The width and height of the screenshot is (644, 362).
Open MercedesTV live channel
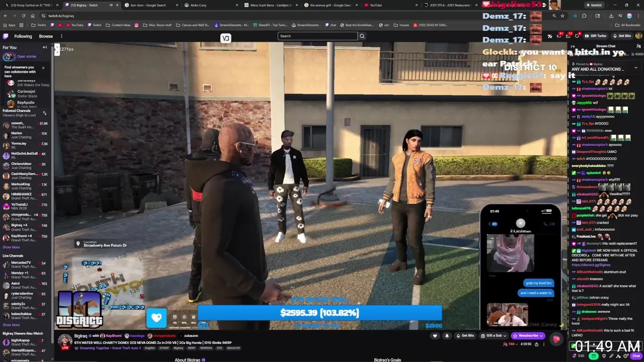click(25, 265)
